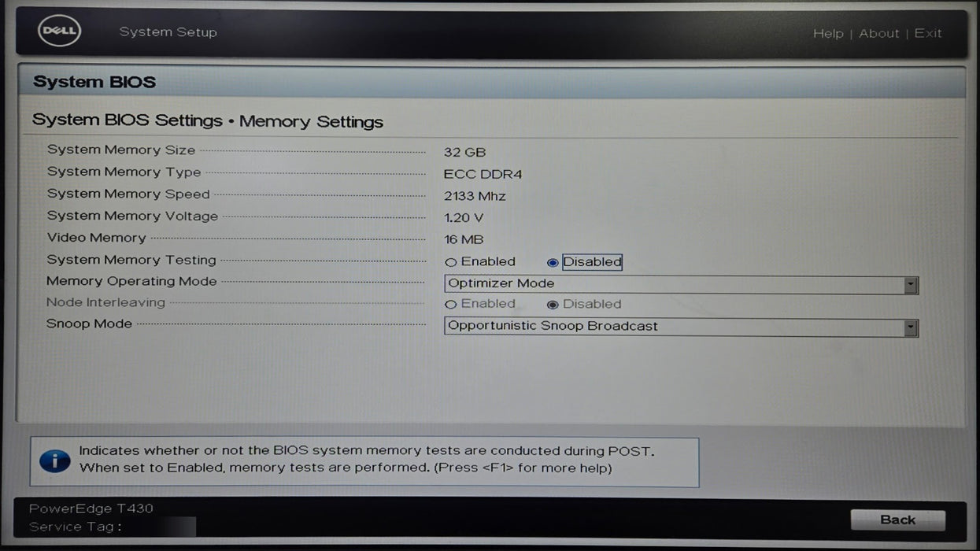This screenshot has height=551, width=980.
Task: Click the System Memory Speed label
Action: tap(128, 194)
